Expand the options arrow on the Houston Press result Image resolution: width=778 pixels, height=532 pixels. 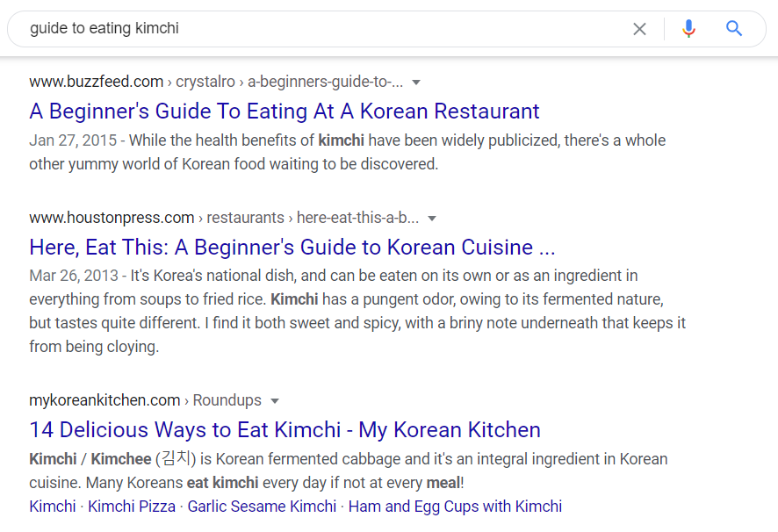(432, 218)
